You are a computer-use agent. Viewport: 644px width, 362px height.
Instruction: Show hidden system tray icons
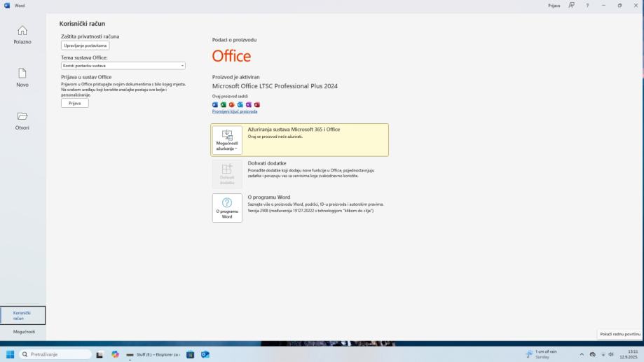pyautogui.click(x=582, y=354)
